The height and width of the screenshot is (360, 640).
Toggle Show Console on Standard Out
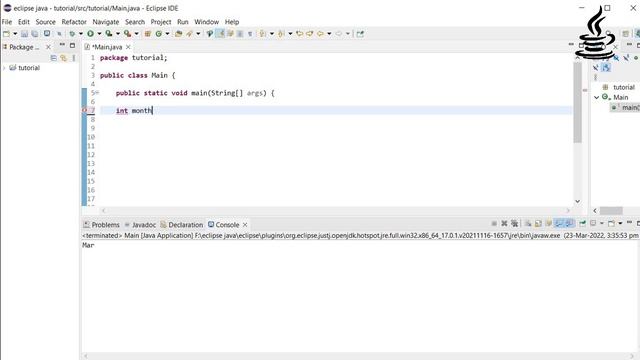point(559,223)
